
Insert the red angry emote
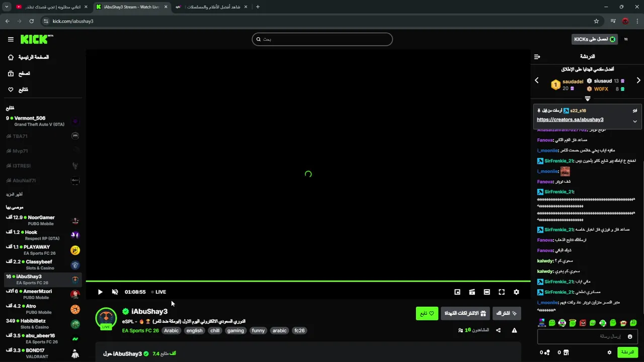point(583,323)
